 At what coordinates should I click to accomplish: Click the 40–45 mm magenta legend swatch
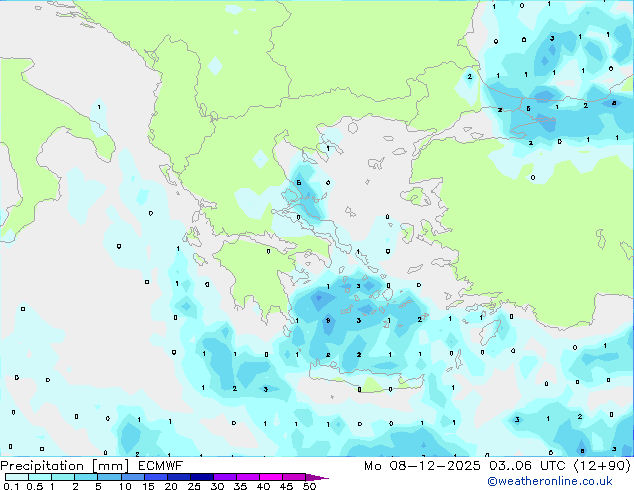click(271, 477)
